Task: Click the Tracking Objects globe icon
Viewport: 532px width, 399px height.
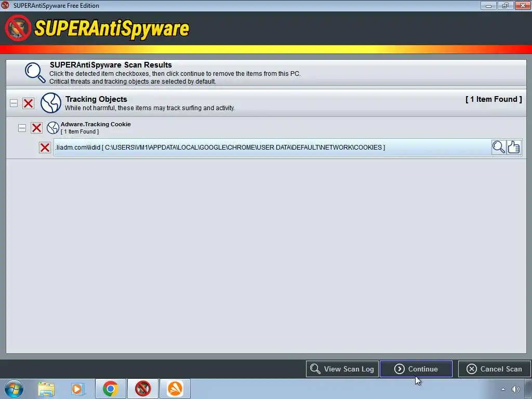Action: (51, 103)
